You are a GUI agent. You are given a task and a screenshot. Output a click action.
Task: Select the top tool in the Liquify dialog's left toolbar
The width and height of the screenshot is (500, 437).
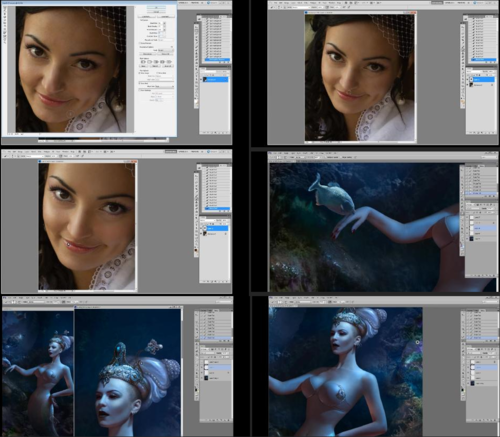5,8
